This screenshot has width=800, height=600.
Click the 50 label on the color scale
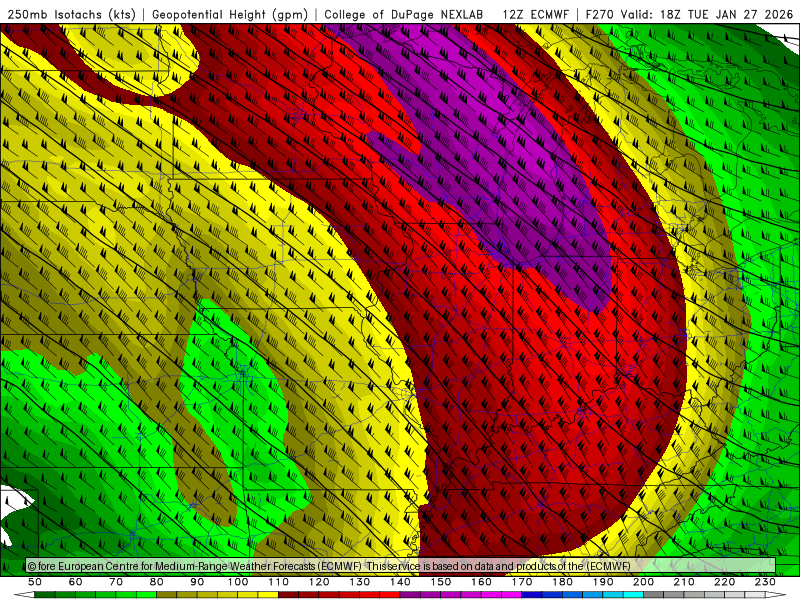35,582
